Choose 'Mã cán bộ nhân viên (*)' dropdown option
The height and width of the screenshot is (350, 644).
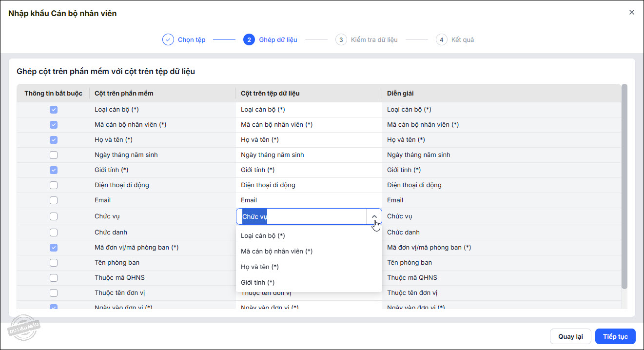pyautogui.click(x=276, y=252)
